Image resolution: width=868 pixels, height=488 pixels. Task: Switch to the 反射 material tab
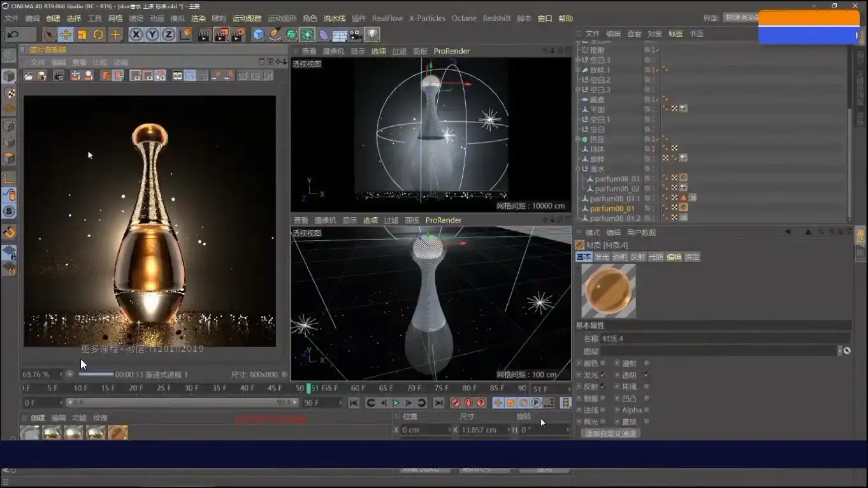point(637,257)
